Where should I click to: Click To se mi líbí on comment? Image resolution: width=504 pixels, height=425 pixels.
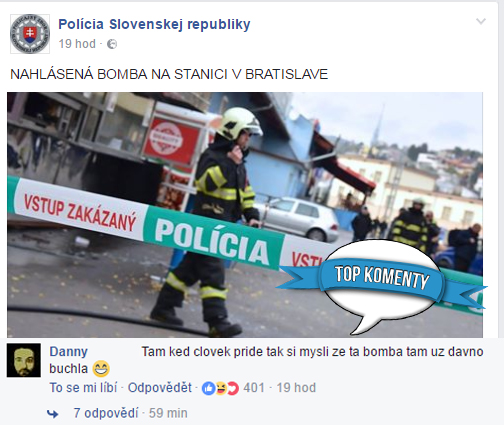click(x=83, y=388)
